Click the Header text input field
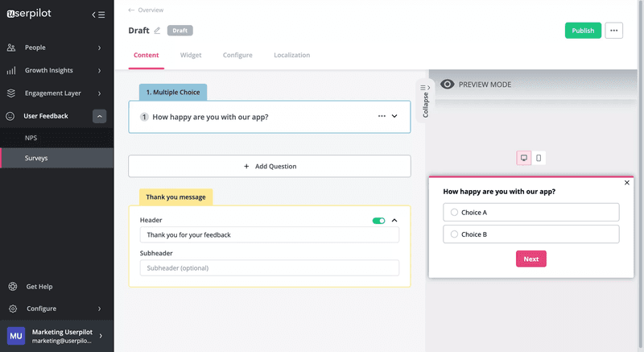The width and height of the screenshot is (644, 352). coord(270,235)
